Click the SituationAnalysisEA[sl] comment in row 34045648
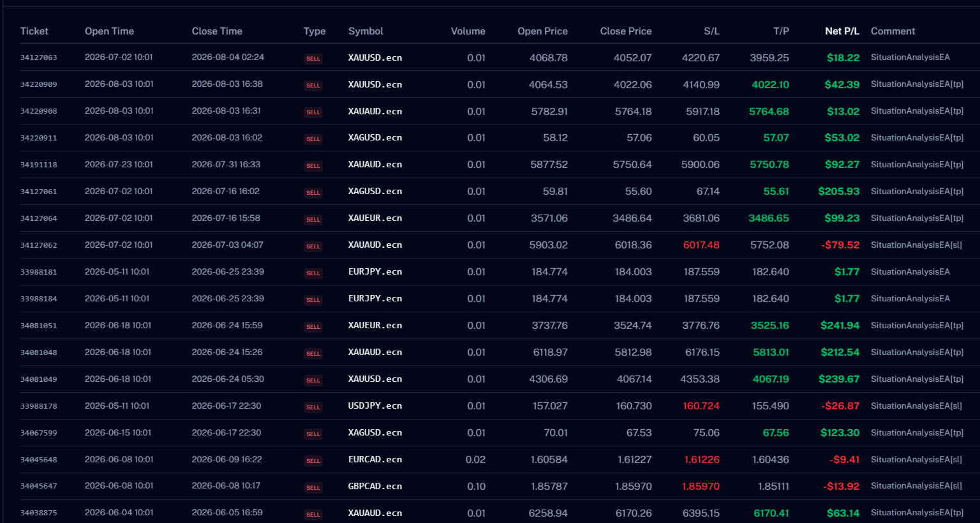980x523 pixels. (916, 460)
